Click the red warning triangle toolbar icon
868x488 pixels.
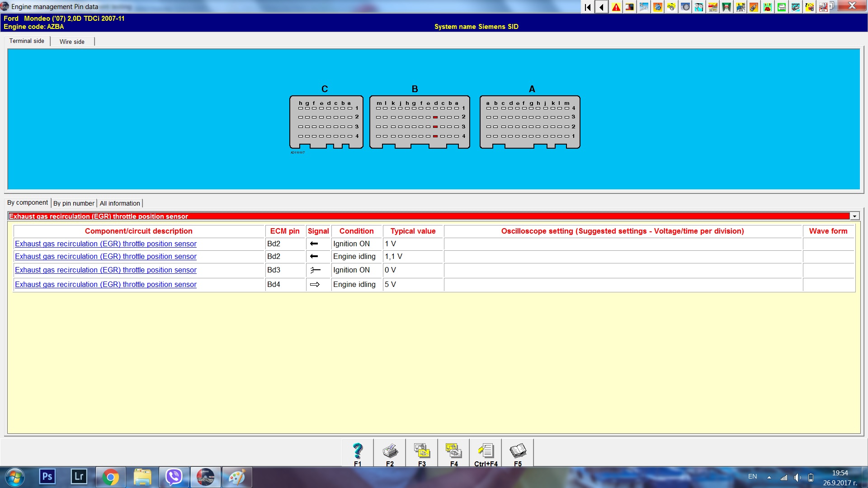[x=616, y=7]
